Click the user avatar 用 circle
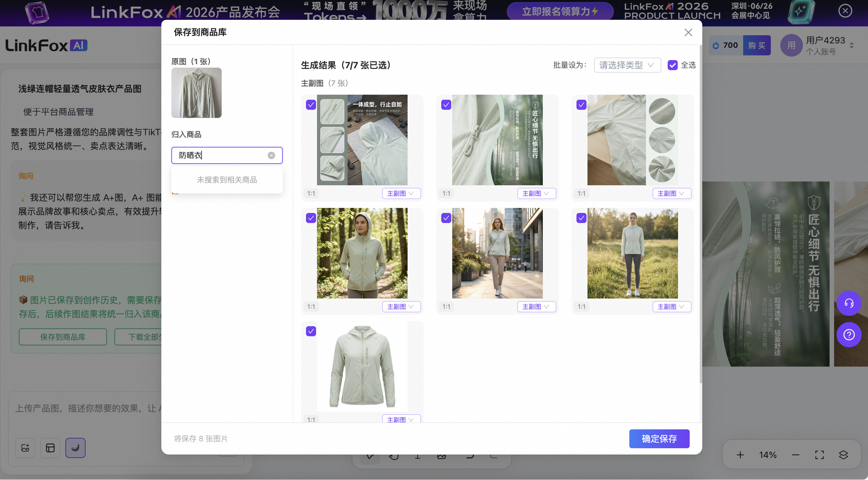 pos(791,45)
